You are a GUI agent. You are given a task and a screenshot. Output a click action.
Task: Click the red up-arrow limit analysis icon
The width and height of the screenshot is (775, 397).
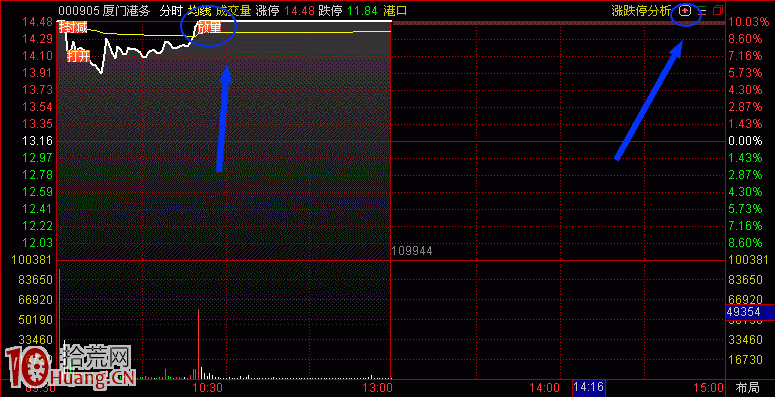pyautogui.click(x=685, y=10)
